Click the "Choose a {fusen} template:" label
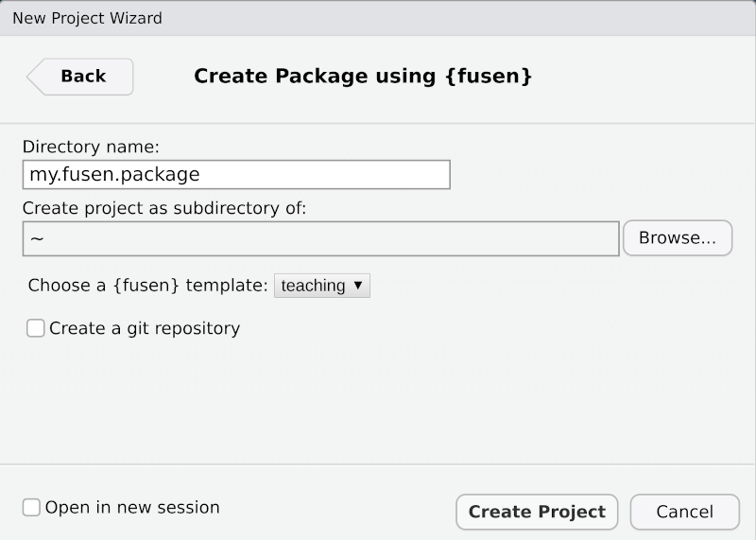 click(x=148, y=286)
